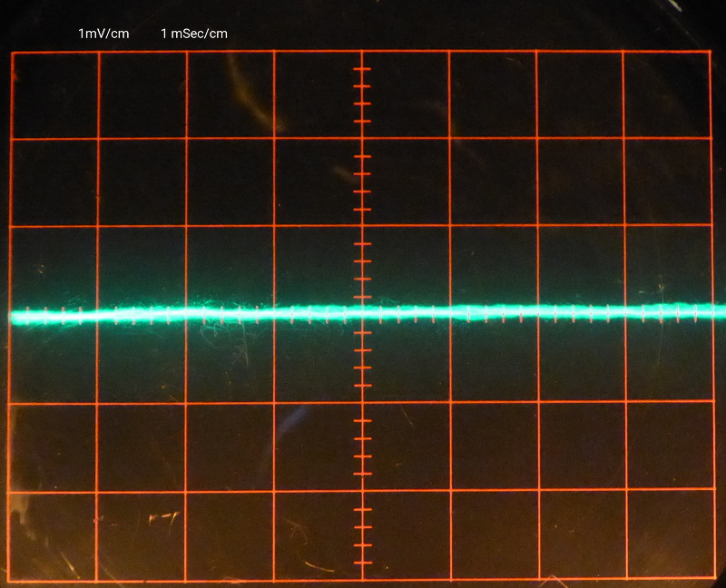Click trace crossing the second vertical gridline from left

[x=99, y=315]
